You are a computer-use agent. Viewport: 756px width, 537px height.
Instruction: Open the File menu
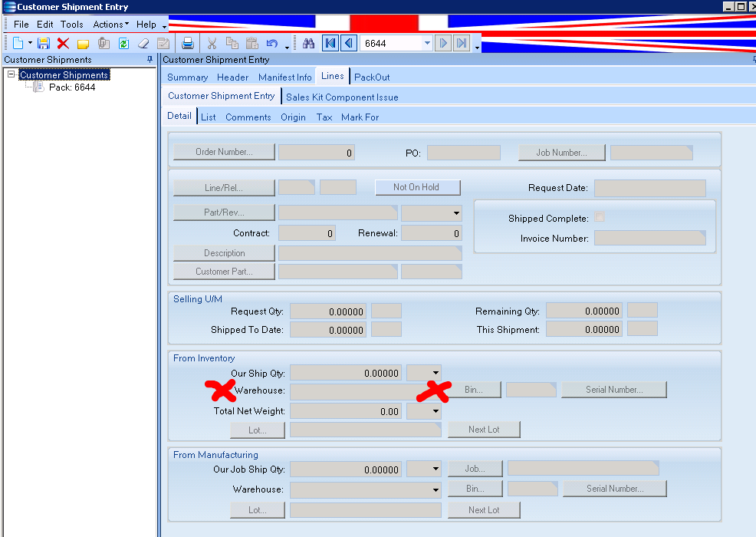(x=21, y=24)
